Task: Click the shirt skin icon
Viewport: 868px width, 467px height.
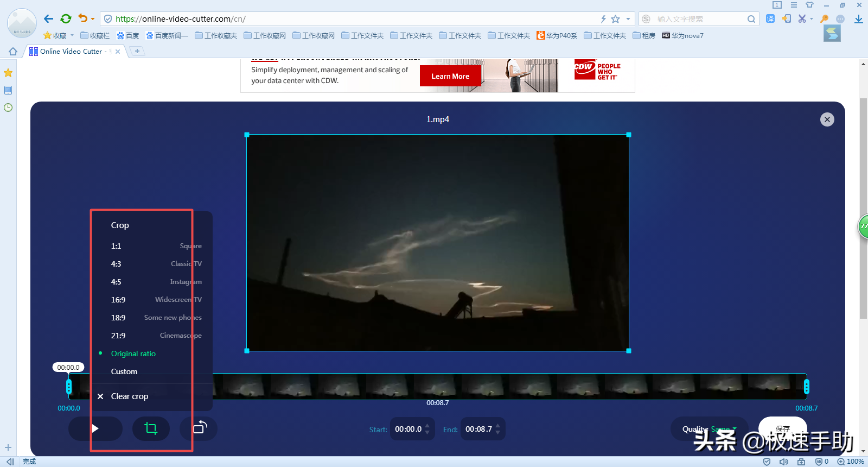Action: (x=809, y=5)
